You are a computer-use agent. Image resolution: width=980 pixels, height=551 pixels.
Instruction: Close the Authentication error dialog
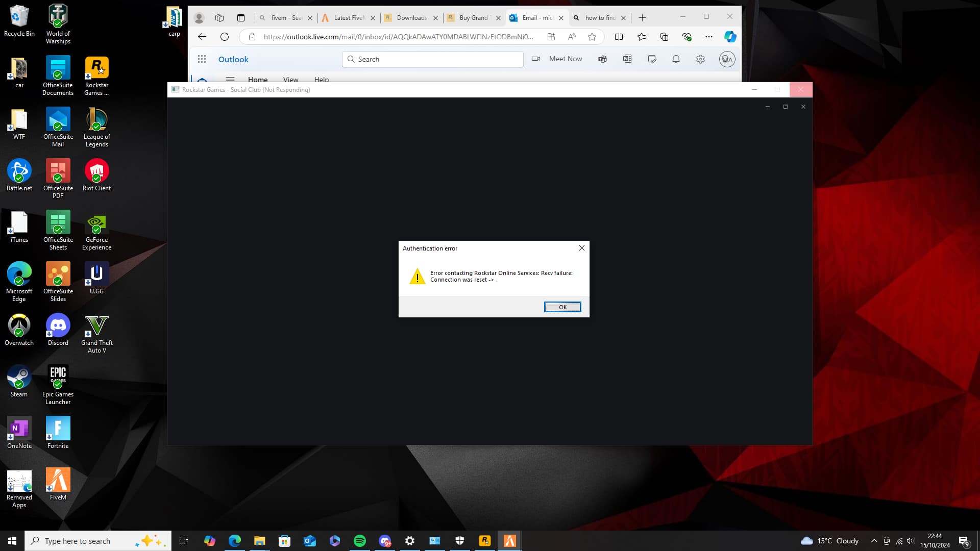(581, 248)
